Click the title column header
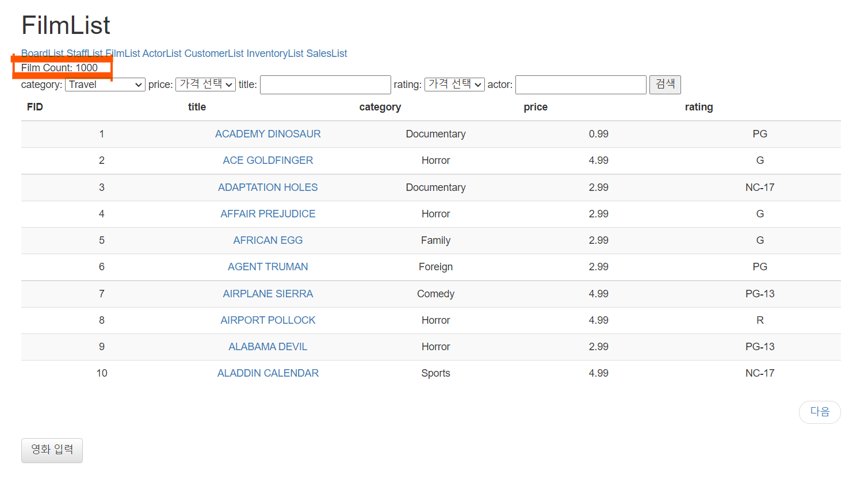 (x=197, y=107)
